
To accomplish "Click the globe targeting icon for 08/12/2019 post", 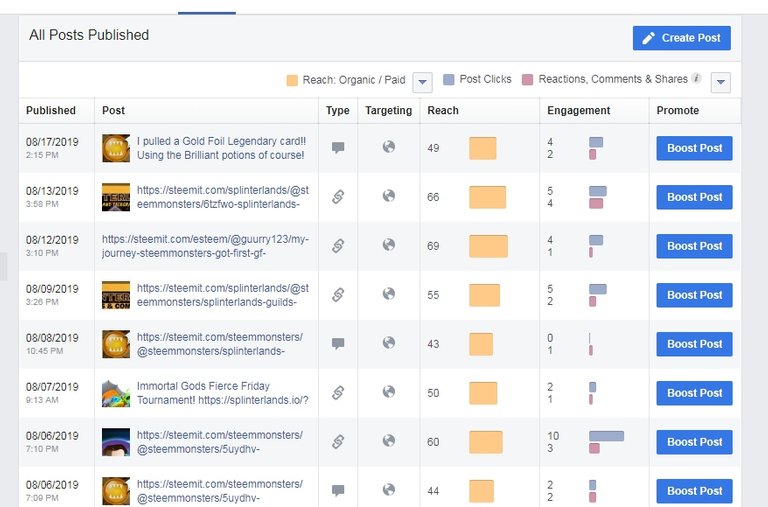I will pos(389,244).
